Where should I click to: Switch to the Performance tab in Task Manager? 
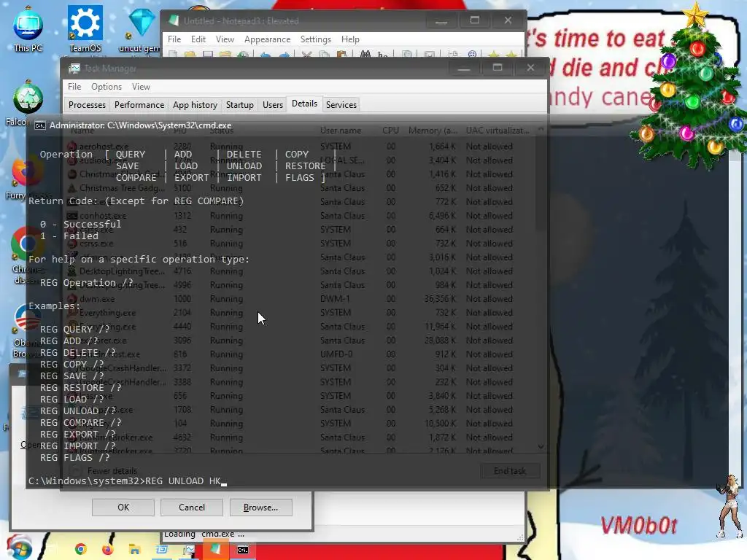click(139, 105)
